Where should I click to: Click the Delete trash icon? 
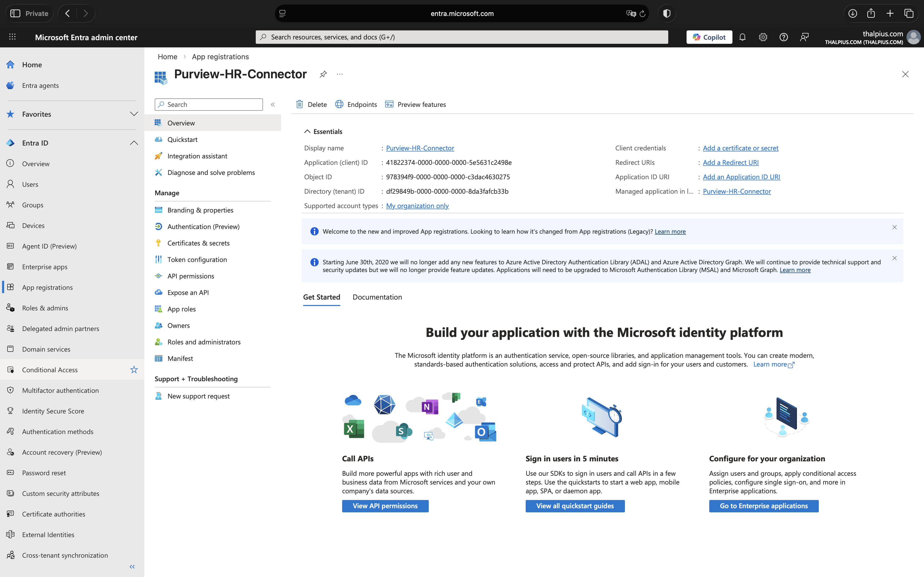[300, 104]
